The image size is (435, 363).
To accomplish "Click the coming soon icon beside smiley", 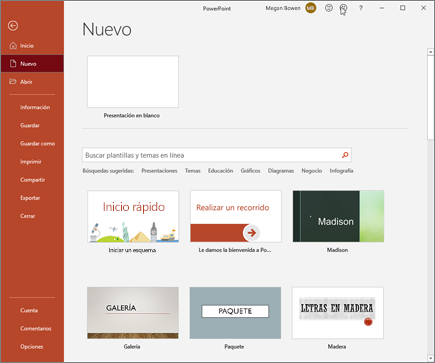I will (343, 8).
